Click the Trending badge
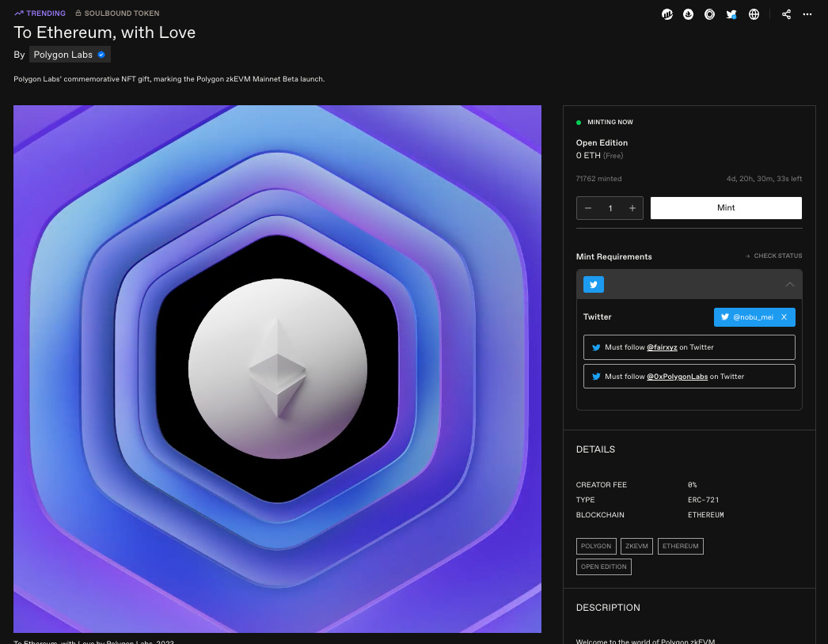This screenshot has height=644, width=828. coord(40,13)
